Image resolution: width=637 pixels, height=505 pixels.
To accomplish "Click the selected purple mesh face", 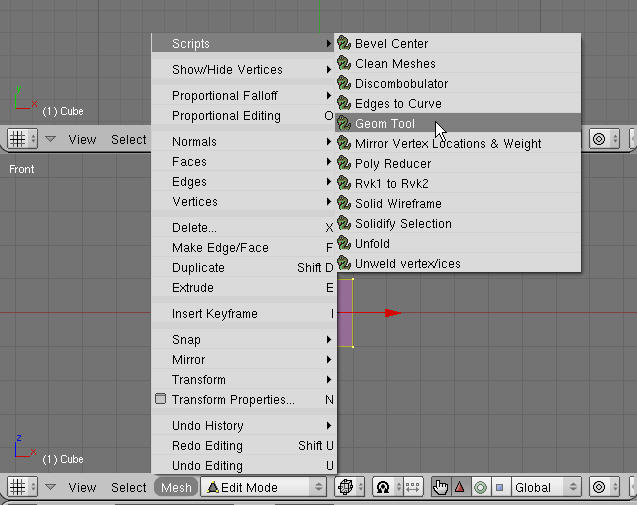I will 345,313.
